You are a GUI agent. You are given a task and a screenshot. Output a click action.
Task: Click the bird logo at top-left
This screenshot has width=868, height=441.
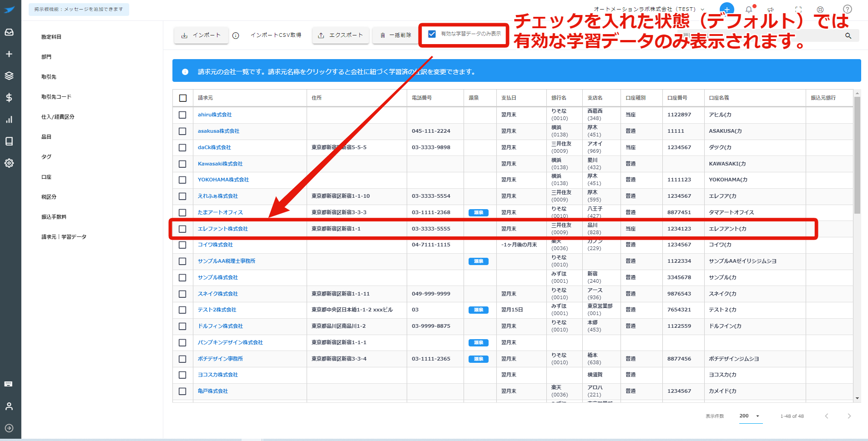(10, 10)
